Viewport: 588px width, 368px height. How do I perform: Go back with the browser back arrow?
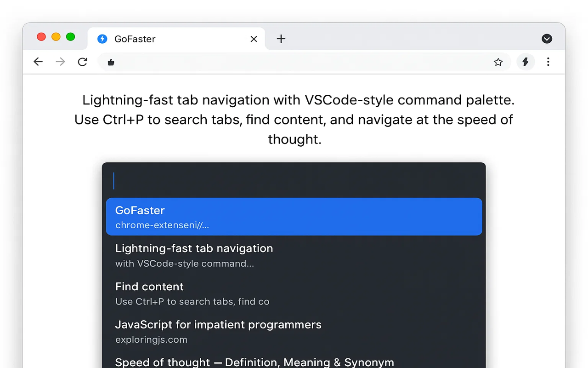click(x=38, y=62)
